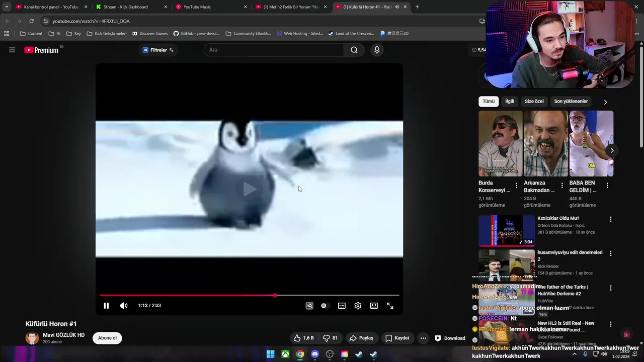Pause the video playback
644x362 pixels.
point(106,306)
